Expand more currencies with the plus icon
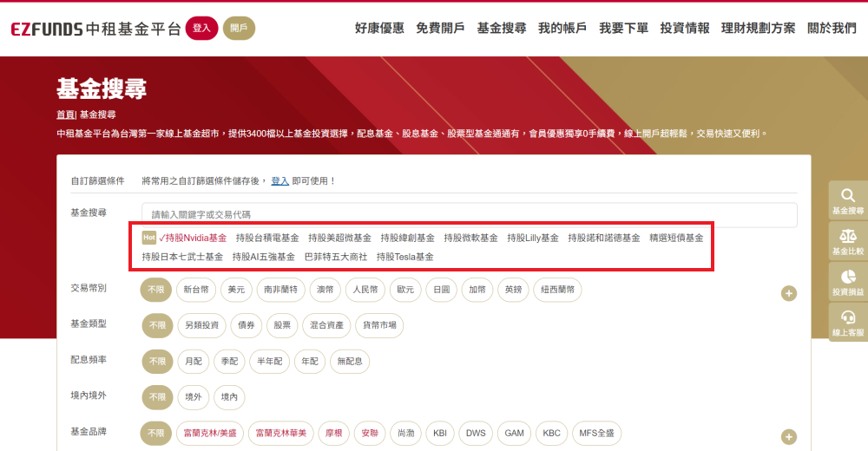Image resolution: width=868 pixels, height=451 pixels. pos(789,293)
